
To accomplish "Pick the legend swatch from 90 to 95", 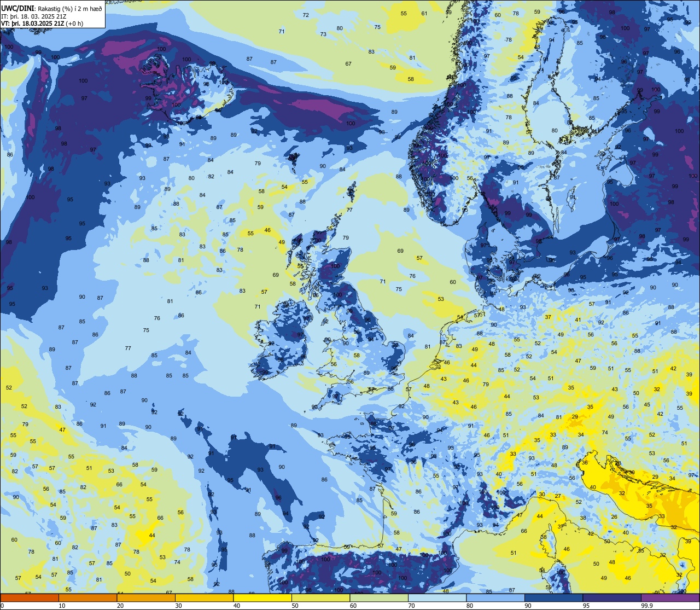I will pos(553,597).
